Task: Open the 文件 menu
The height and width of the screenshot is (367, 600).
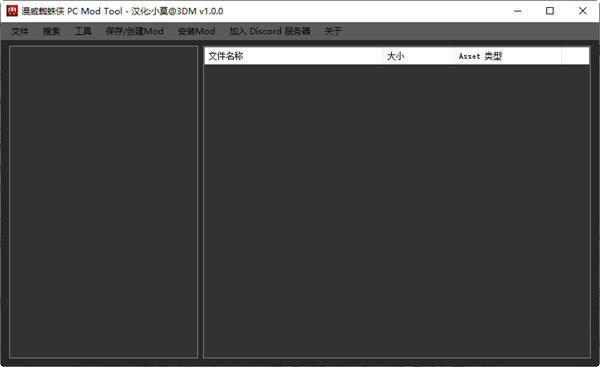Action: coord(20,31)
